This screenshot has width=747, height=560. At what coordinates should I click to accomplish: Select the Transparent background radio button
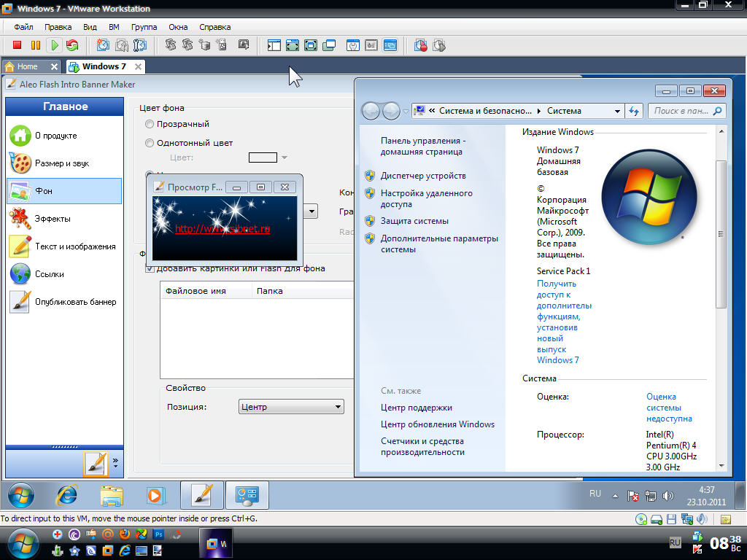(150, 124)
